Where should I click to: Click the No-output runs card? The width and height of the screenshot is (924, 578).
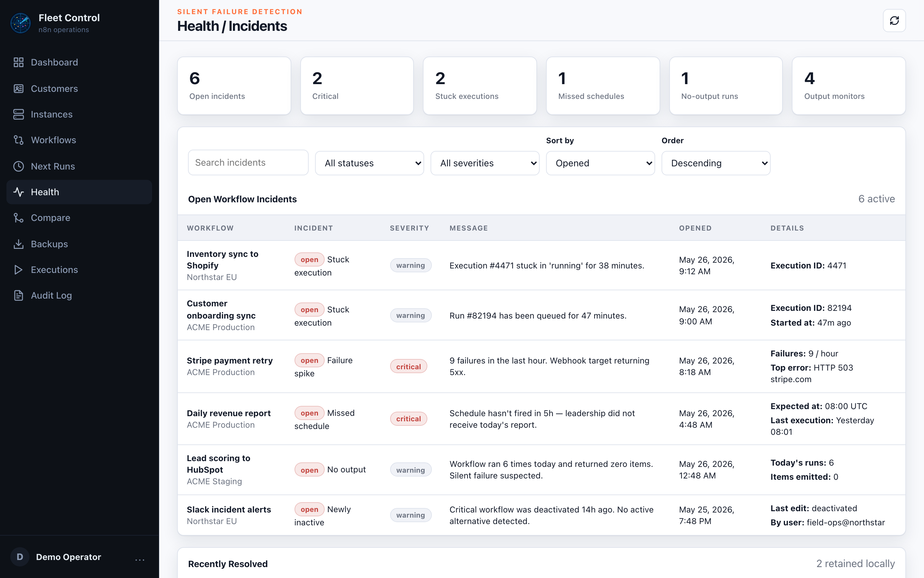[726, 86]
